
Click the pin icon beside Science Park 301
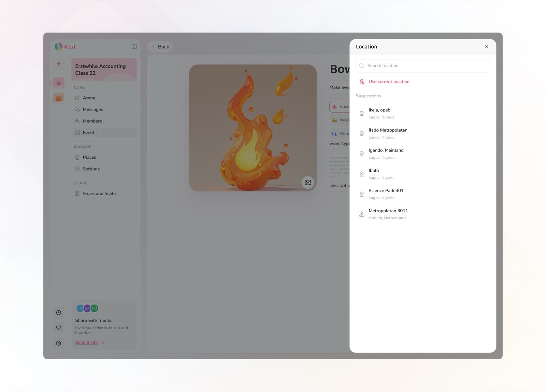(362, 194)
